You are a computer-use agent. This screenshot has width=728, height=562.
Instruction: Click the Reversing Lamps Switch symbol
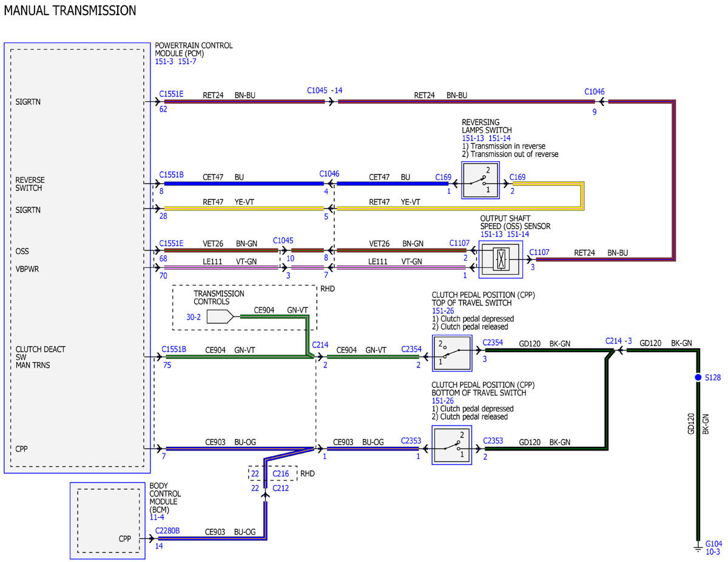coord(481,180)
